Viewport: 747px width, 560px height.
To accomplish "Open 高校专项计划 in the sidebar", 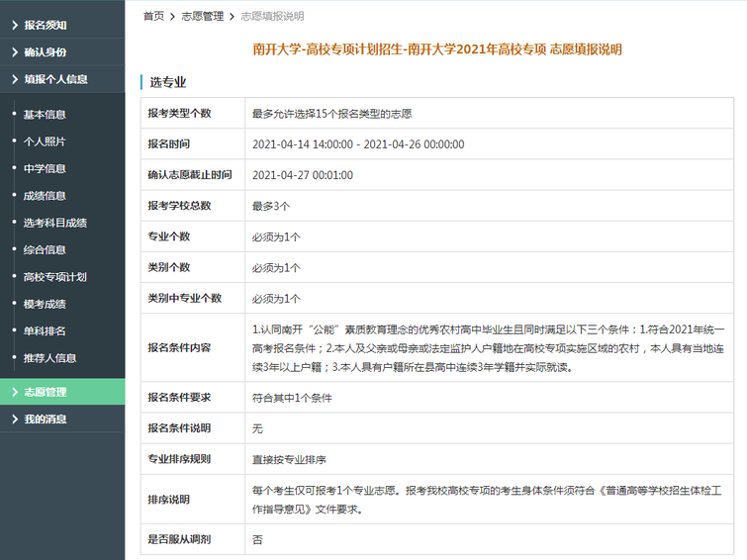I will (55, 277).
